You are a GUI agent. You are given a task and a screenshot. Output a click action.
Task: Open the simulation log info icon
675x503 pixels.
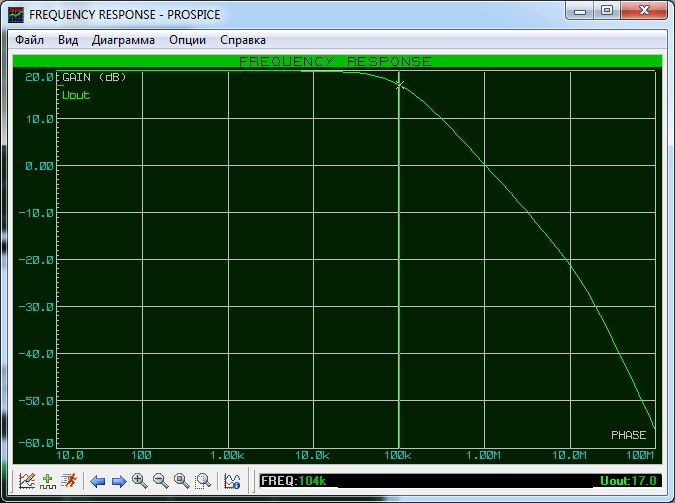coord(232,481)
